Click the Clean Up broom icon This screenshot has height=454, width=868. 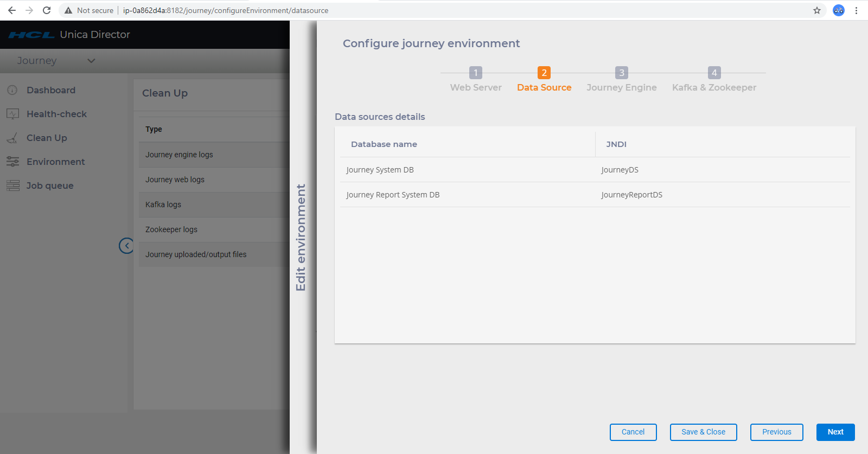point(12,138)
